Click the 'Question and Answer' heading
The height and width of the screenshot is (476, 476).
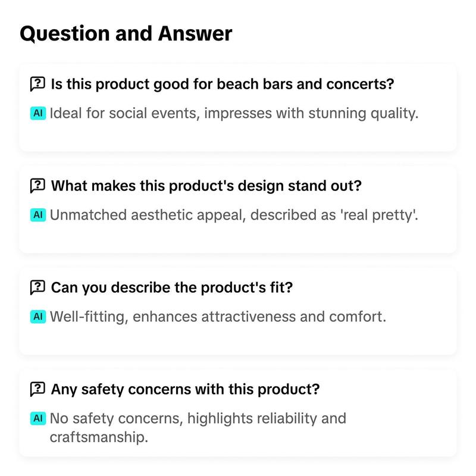126,33
